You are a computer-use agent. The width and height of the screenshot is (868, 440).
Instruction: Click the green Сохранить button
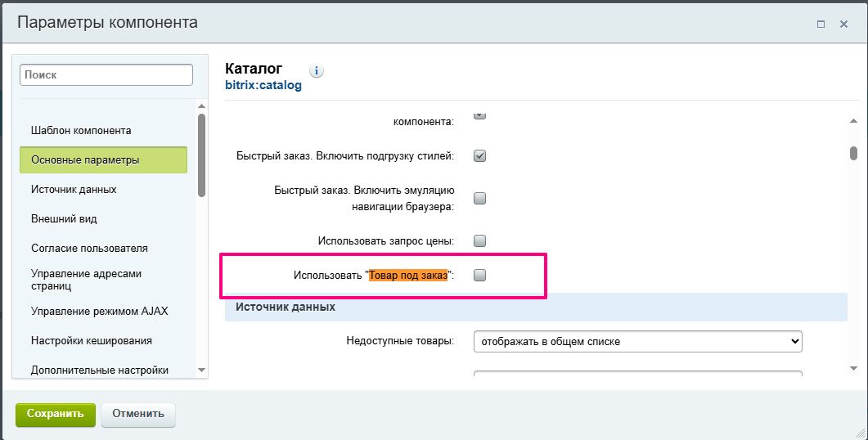(x=56, y=414)
